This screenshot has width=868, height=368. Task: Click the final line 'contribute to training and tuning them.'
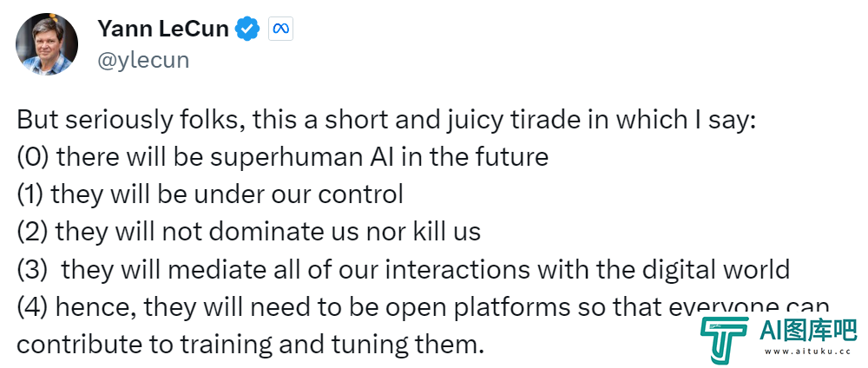(x=250, y=345)
